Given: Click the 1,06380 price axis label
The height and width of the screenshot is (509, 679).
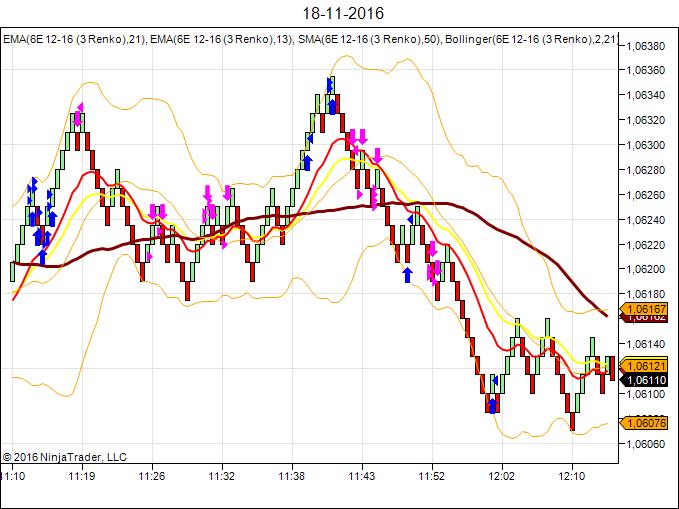Looking at the screenshot, I should [646, 46].
